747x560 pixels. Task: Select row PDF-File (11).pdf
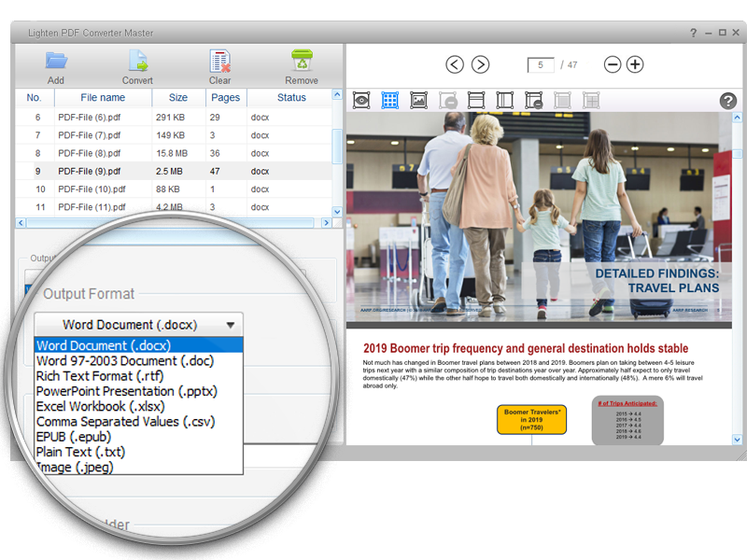[x=174, y=207]
